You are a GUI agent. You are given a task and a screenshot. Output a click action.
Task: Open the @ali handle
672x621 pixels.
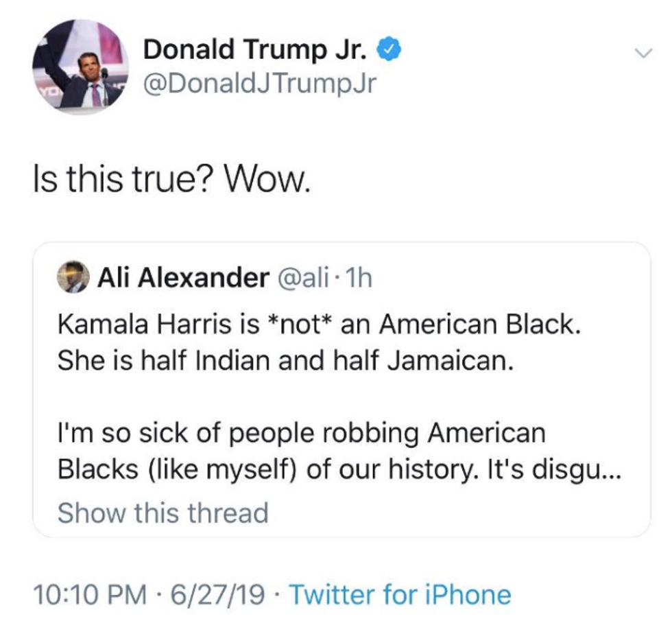pos(296,278)
